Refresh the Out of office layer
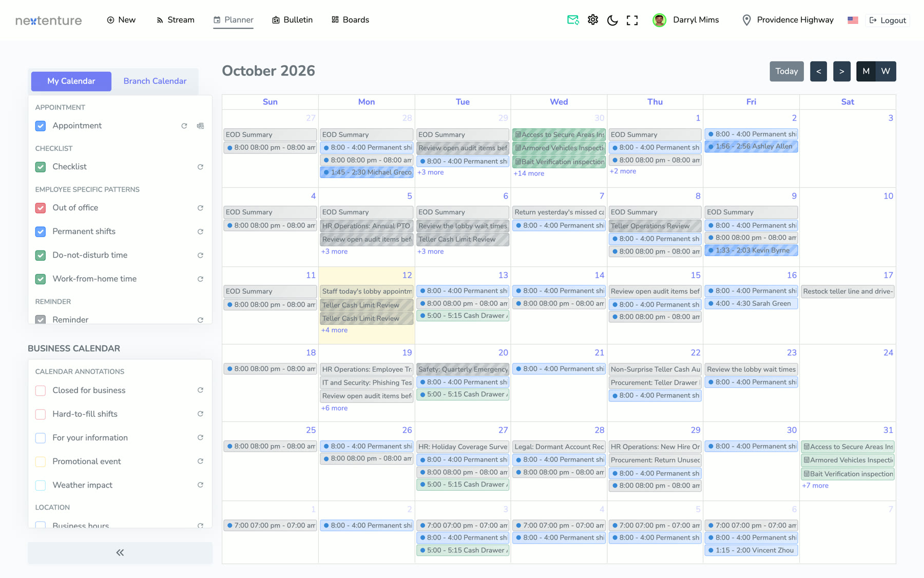Image resolution: width=924 pixels, height=578 pixels. coord(200,208)
